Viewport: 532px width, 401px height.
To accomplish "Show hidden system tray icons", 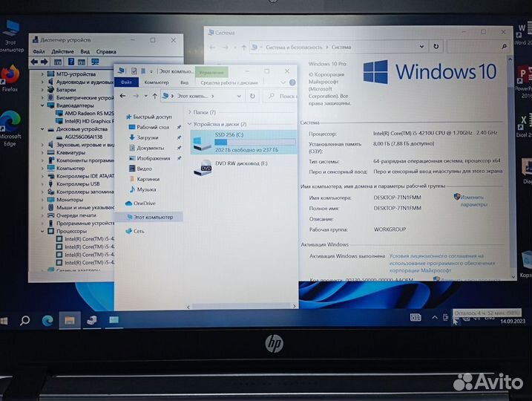I will [435, 318].
